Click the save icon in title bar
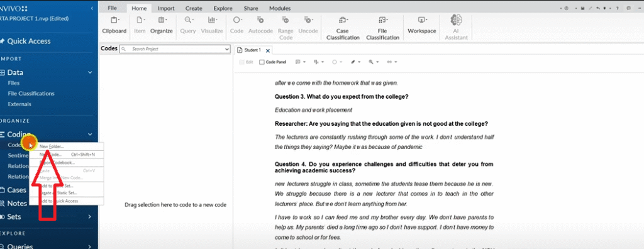This screenshot has height=249, width=644. pos(583,8)
